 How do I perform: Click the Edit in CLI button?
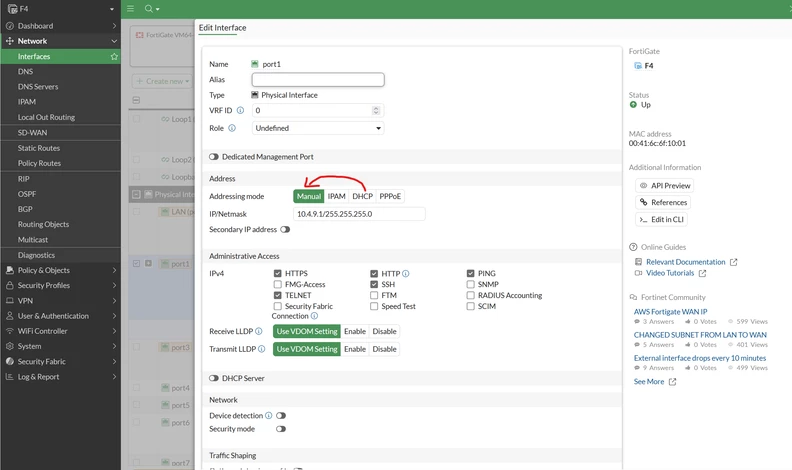(x=662, y=219)
